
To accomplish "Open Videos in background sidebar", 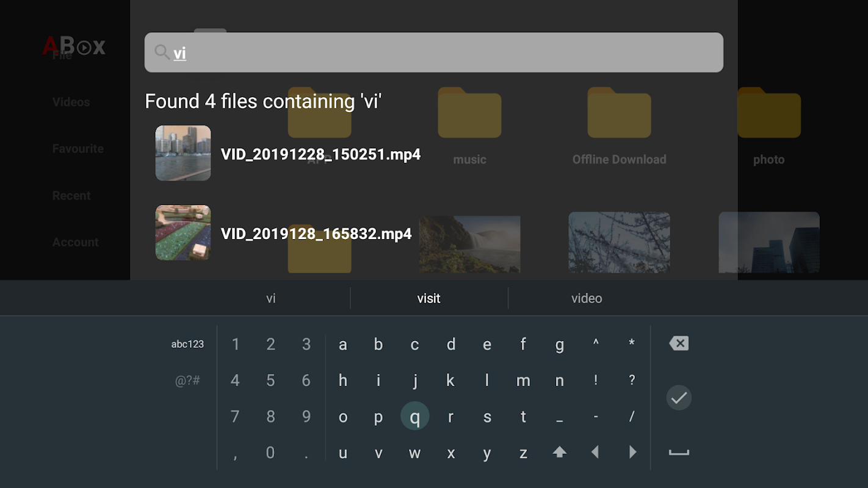I will [x=71, y=102].
